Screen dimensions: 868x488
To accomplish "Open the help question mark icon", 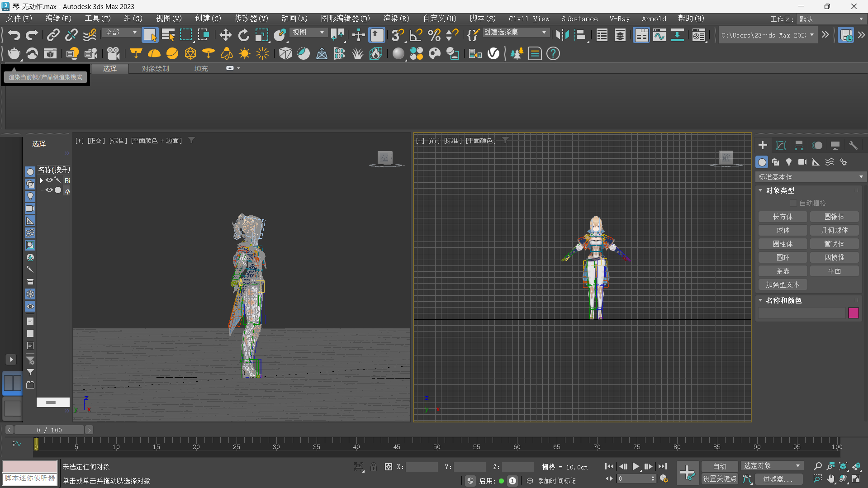I will coord(553,53).
